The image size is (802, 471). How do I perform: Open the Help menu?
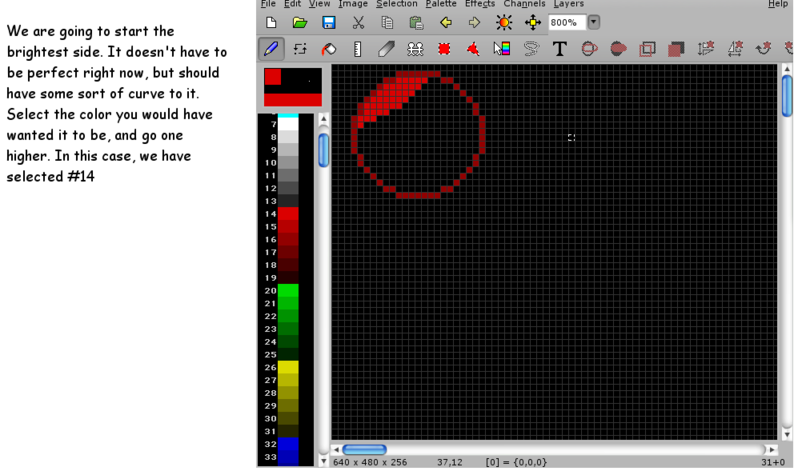[777, 4]
